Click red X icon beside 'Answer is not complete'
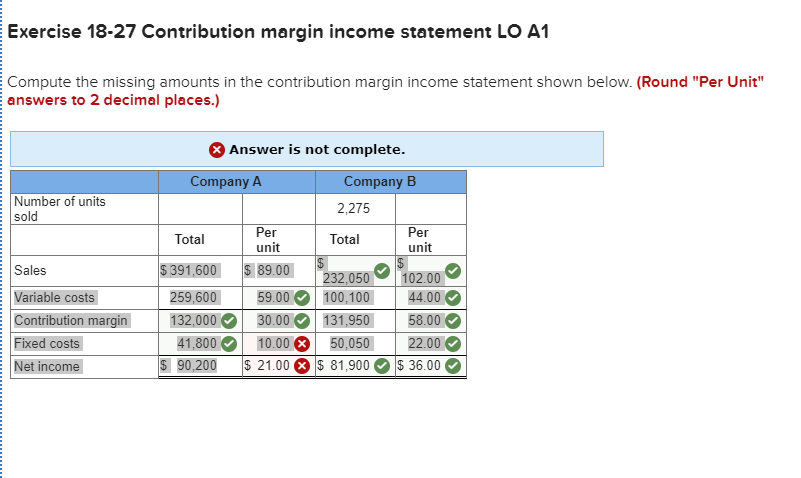Screen dimensions: 801x478 point(217,150)
